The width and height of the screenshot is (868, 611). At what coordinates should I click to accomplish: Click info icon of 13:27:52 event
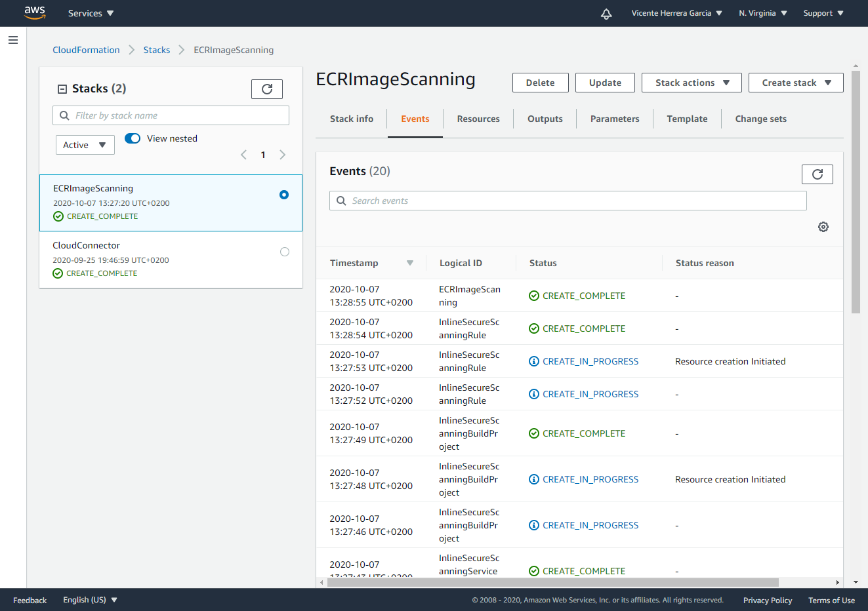[x=534, y=394]
